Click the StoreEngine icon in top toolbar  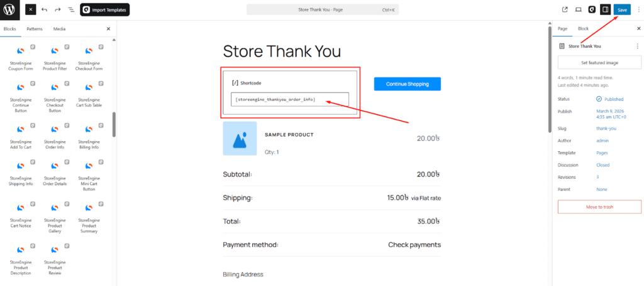click(592, 9)
